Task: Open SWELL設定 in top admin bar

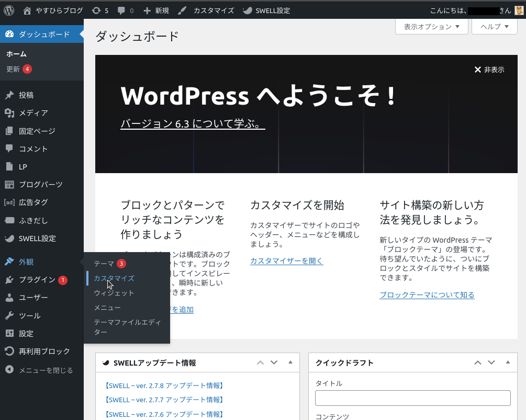Action: click(266, 10)
